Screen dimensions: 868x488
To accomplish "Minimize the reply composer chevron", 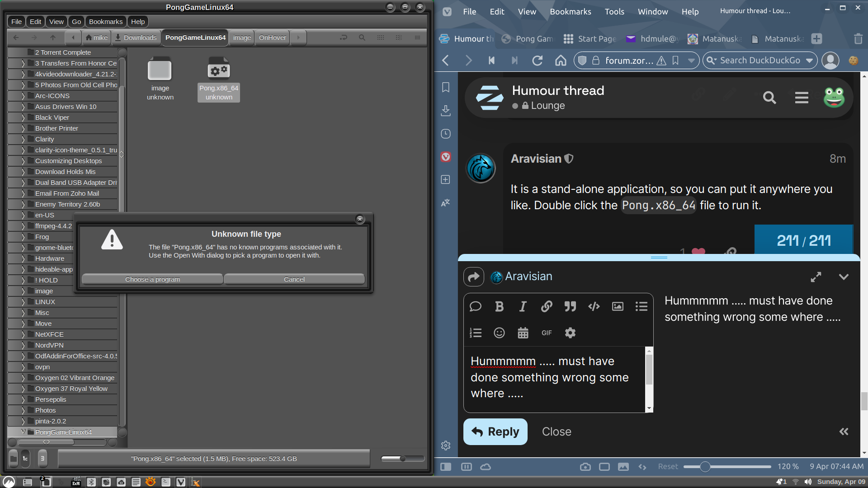I will point(844,277).
